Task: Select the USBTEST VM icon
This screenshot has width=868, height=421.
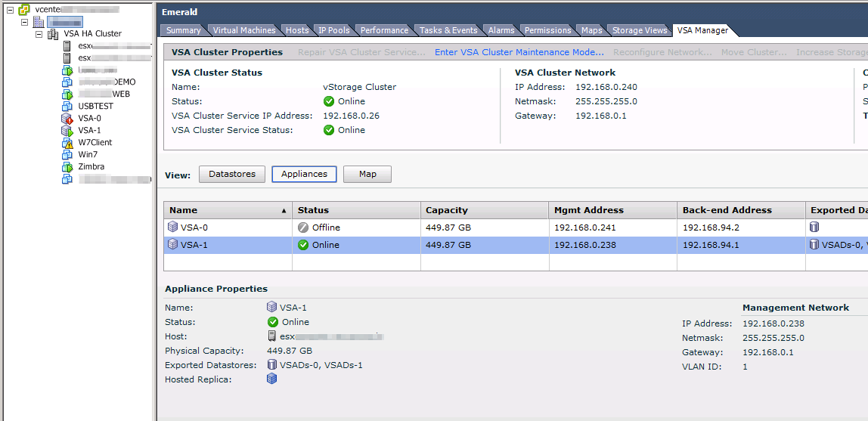Action: pos(67,107)
